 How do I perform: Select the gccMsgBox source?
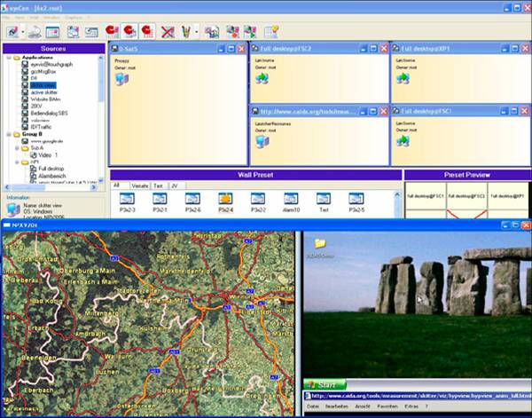43,71
